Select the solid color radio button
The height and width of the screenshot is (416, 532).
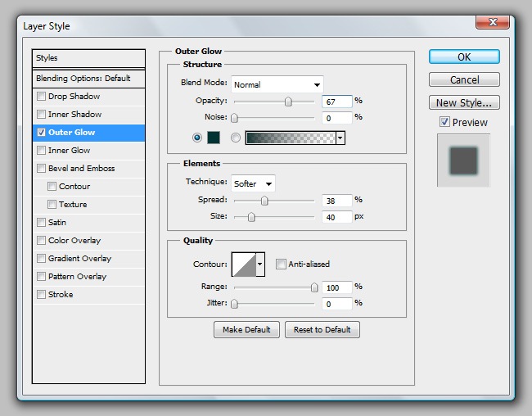coord(196,138)
